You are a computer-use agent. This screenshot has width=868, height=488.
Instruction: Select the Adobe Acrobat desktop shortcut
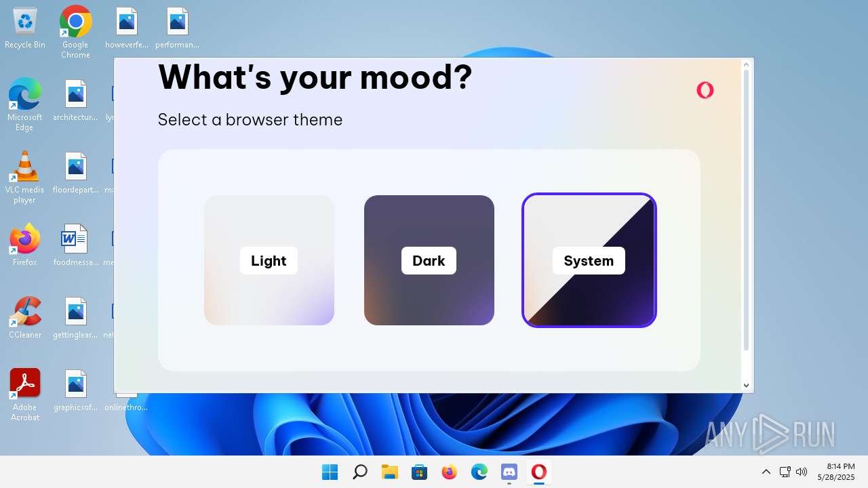pos(25,394)
